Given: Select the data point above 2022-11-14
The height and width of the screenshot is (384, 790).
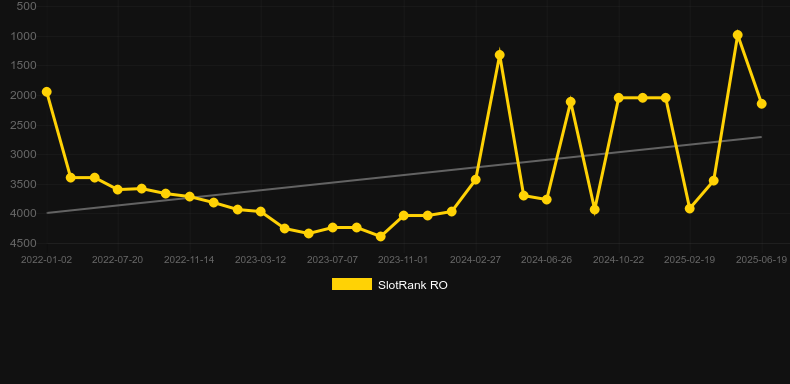Looking at the screenshot, I should (x=189, y=197).
